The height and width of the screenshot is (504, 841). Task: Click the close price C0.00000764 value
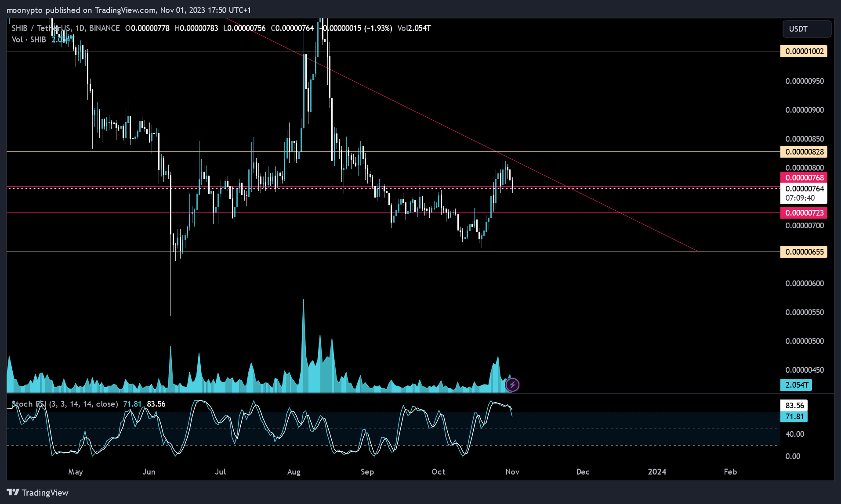click(292, 28)
